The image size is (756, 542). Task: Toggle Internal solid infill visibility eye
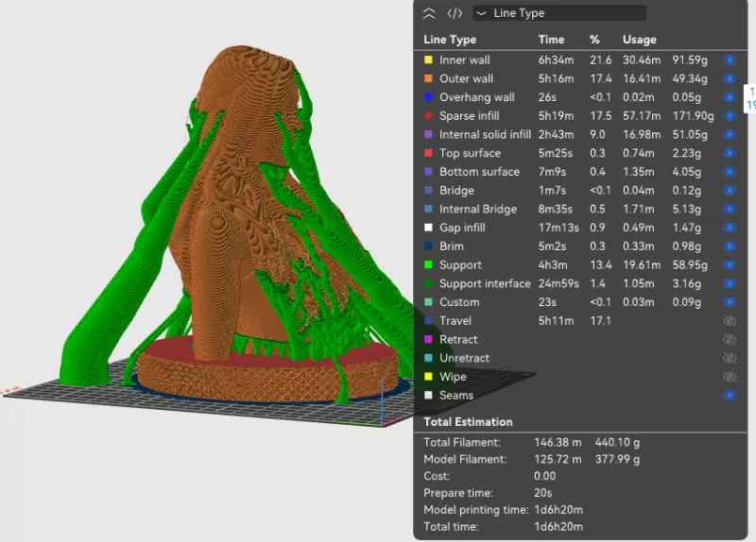pos(730,134)
